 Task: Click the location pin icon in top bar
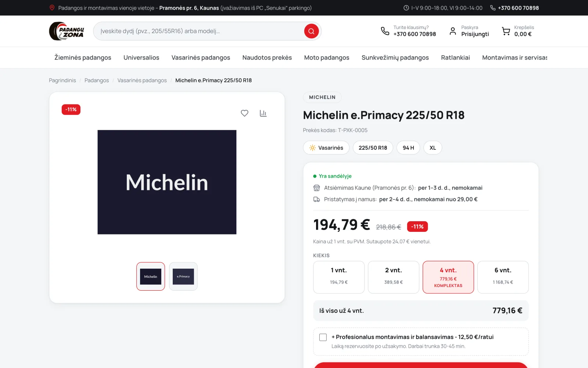[x=52, y=8]
